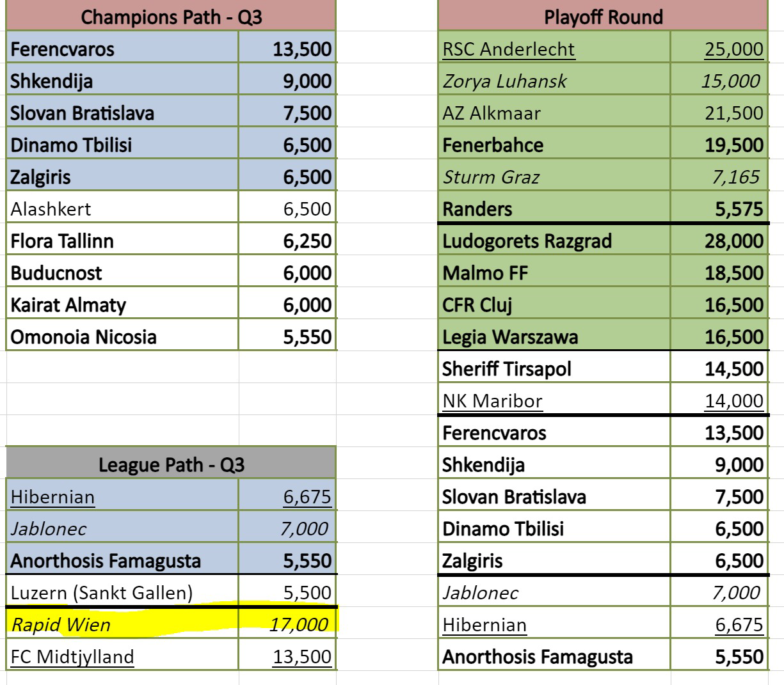Click the highlighted 17,000 value cell
The image size is (784, 685).
pyautogui.click(x=287, y=623)
